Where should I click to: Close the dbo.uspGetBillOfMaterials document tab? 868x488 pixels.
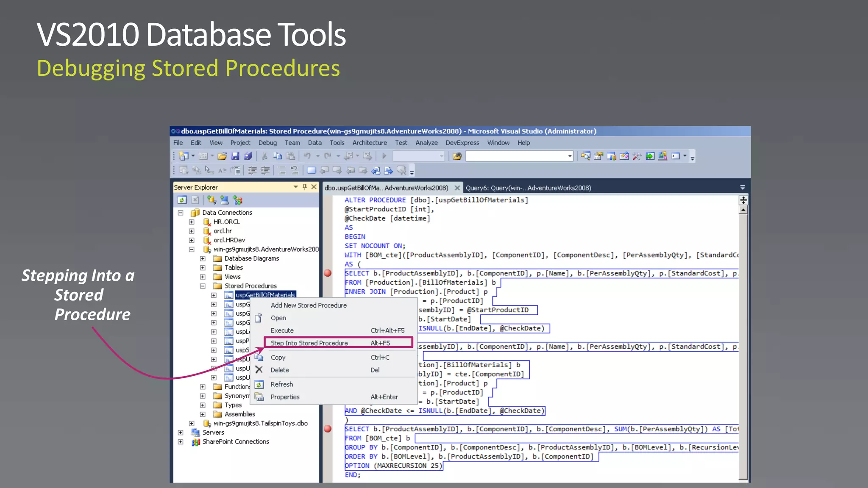[457, 188]
